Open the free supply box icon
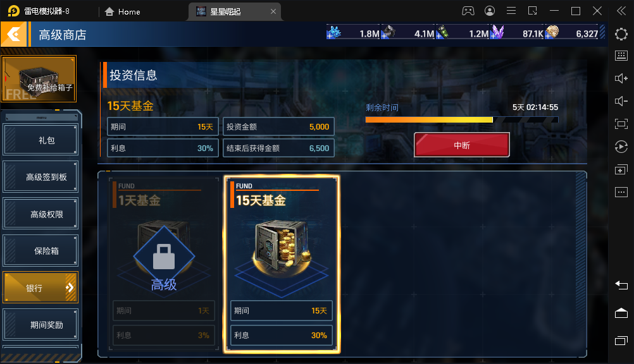Screen dimensions: 634x364 39,79
